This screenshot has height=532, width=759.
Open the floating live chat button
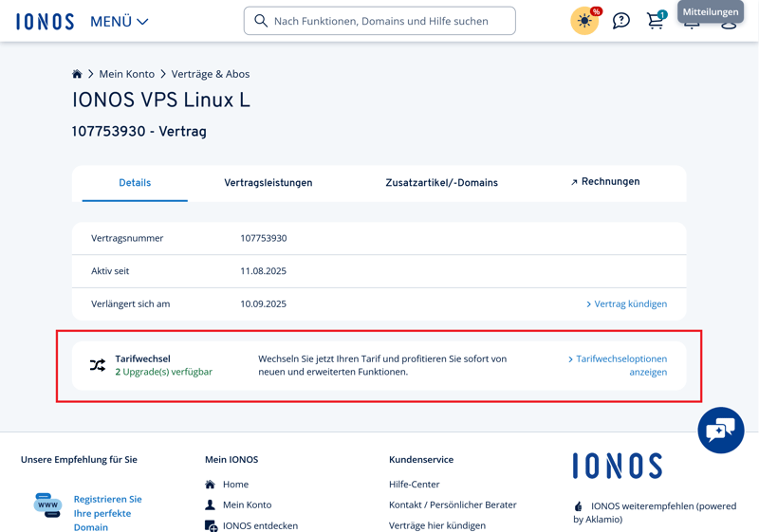(x=720, y=431)
